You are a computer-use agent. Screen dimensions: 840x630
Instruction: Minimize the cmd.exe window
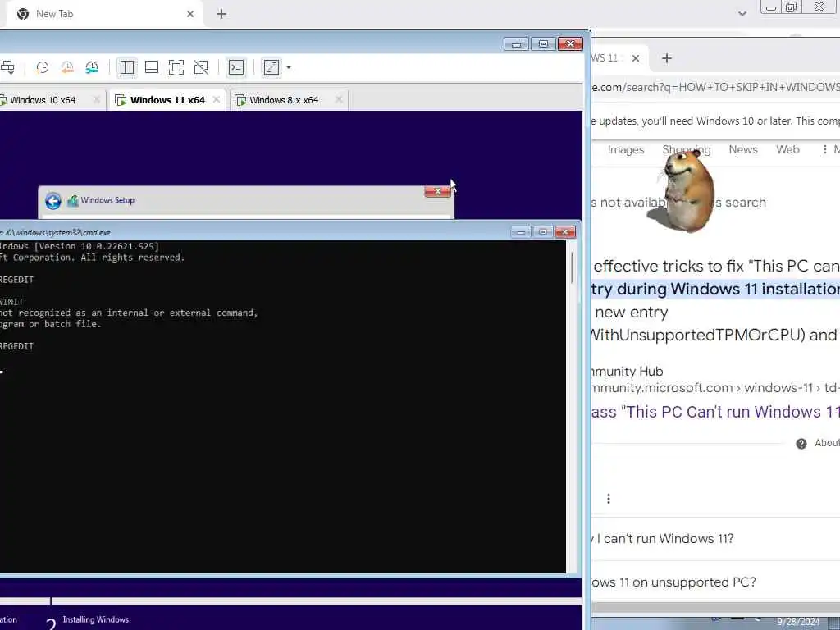(x=520, y=232)
